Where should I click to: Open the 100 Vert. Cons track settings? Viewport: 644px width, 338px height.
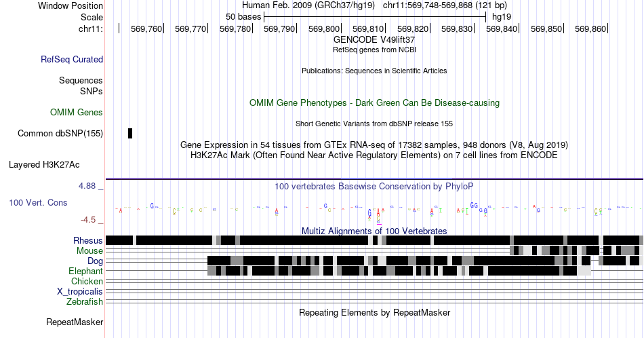tap(38, 202)
